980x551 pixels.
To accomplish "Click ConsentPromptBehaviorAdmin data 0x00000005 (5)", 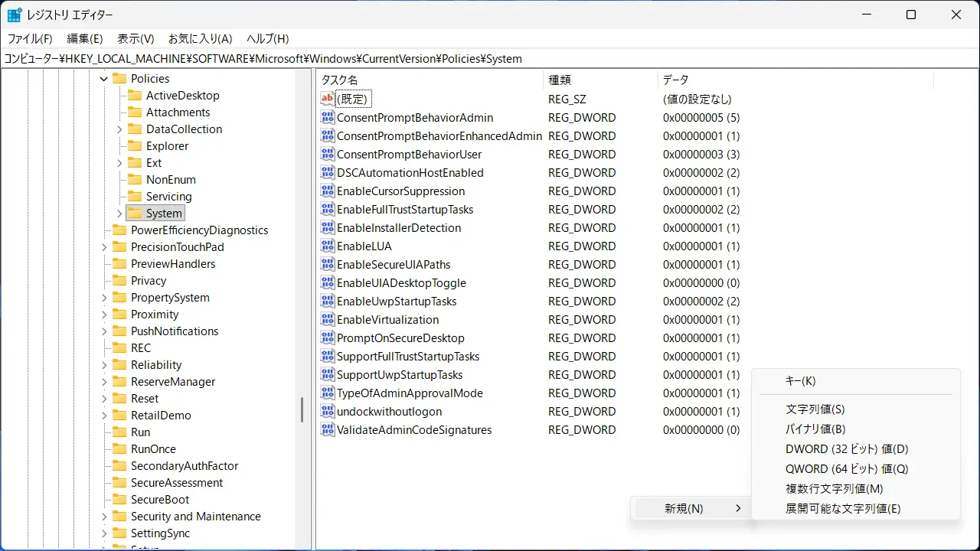I will (x=701, y=117).
